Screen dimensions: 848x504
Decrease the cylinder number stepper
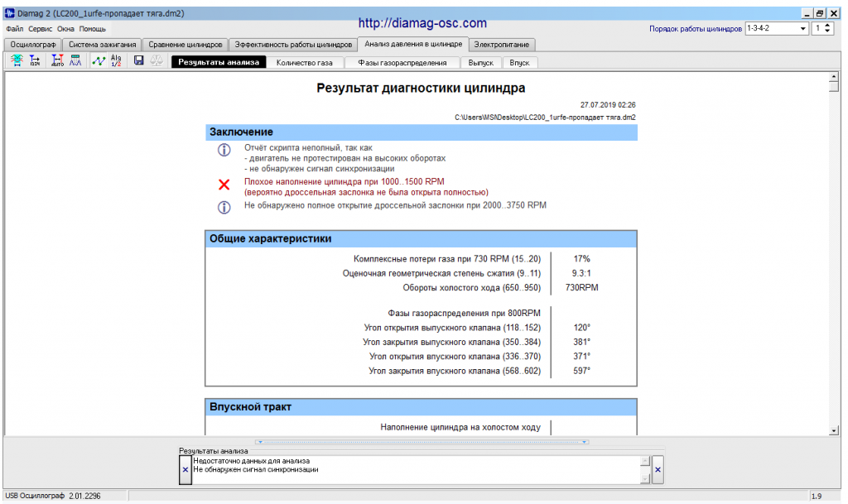827,31
